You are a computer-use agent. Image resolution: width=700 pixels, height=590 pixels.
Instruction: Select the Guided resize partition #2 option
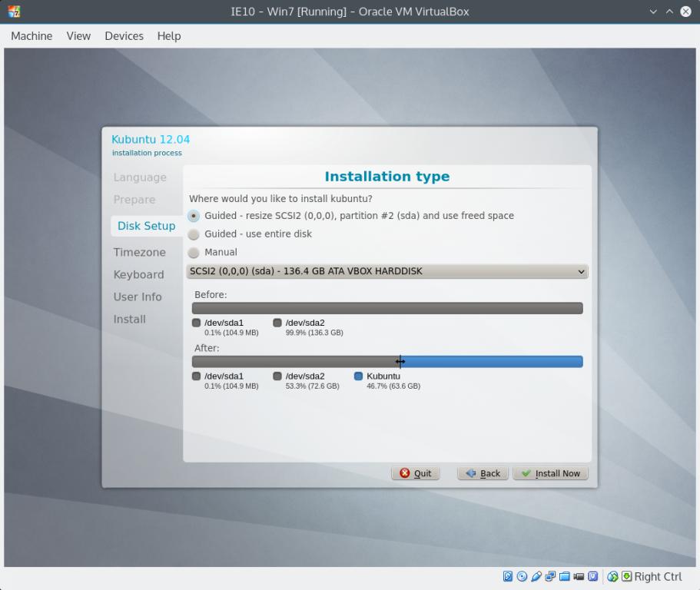click(194, 216)
